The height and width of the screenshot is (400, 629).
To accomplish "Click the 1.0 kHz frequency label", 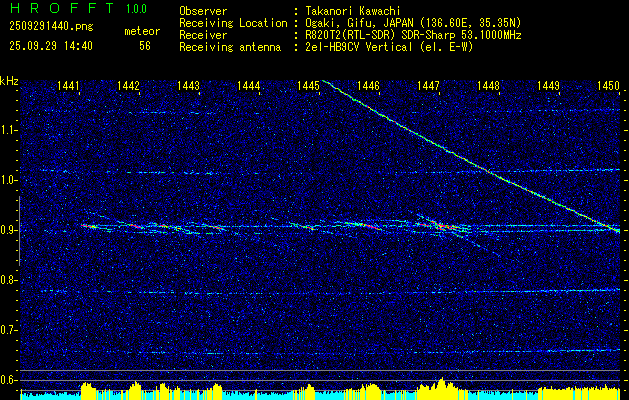I will click(8, 181).
